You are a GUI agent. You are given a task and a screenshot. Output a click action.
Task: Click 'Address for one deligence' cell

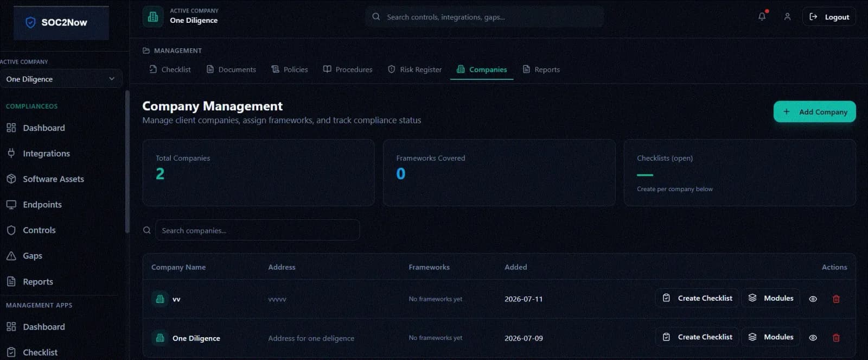pos(311,338)
